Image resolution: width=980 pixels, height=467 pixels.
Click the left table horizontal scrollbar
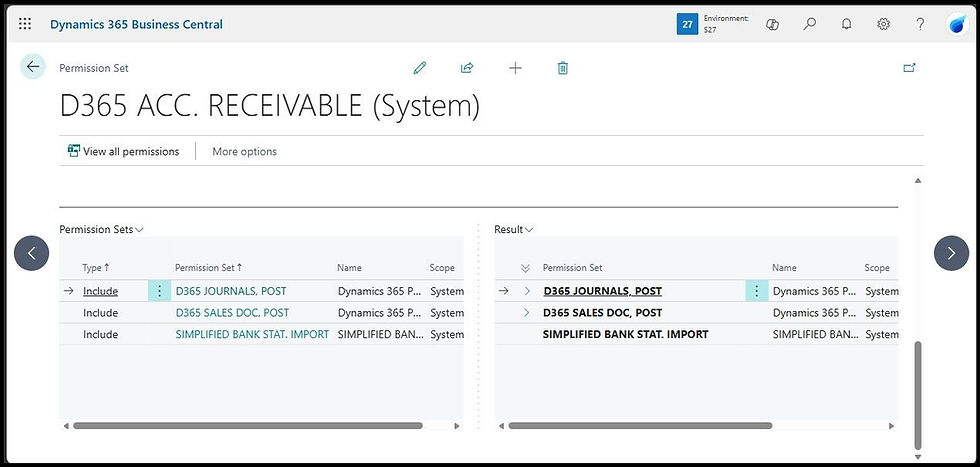[248, 426]
